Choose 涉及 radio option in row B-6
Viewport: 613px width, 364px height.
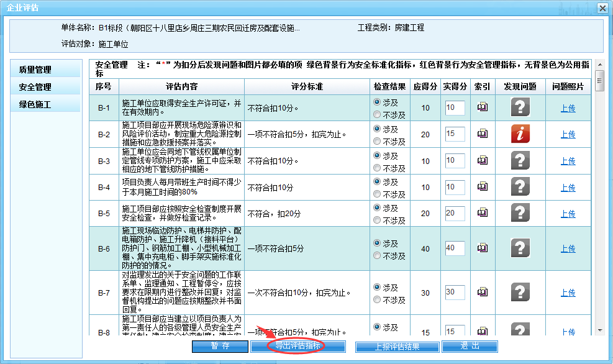click(x=376, y=243)
